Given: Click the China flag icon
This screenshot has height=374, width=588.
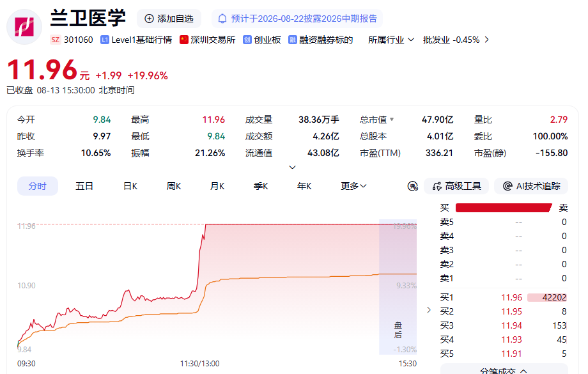Looking at the screenshot, I should pos(184,40).
